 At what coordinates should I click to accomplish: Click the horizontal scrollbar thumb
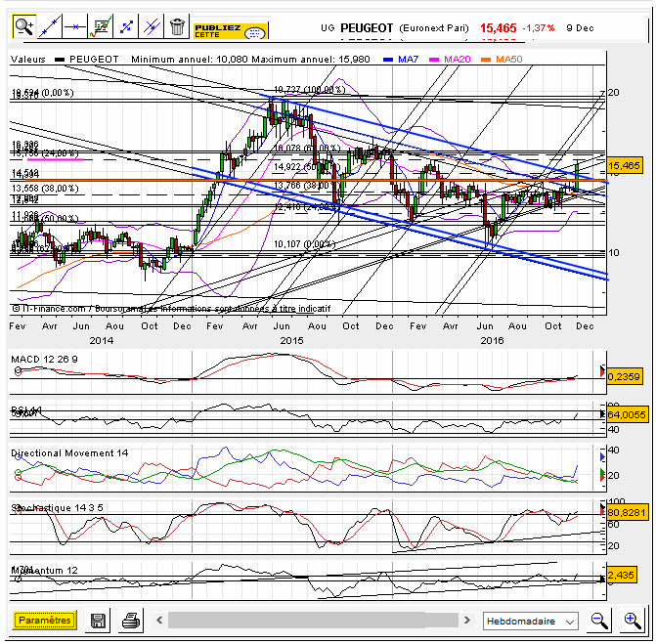click(x=313, y=621)
